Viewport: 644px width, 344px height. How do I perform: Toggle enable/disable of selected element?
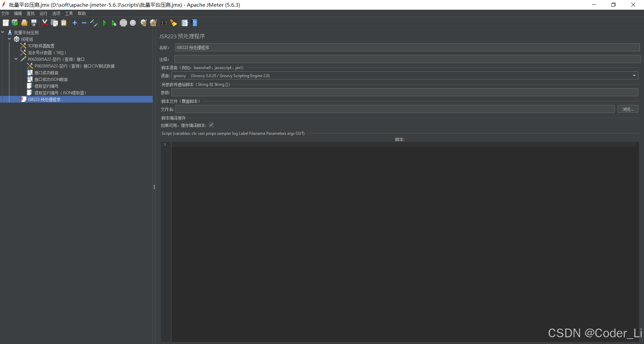tap(94, 23)
